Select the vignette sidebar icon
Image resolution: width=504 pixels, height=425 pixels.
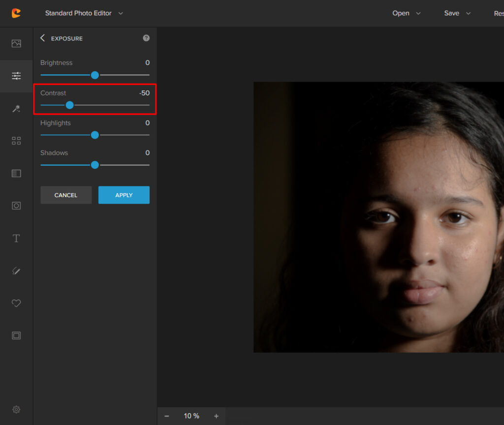[16, 206]
